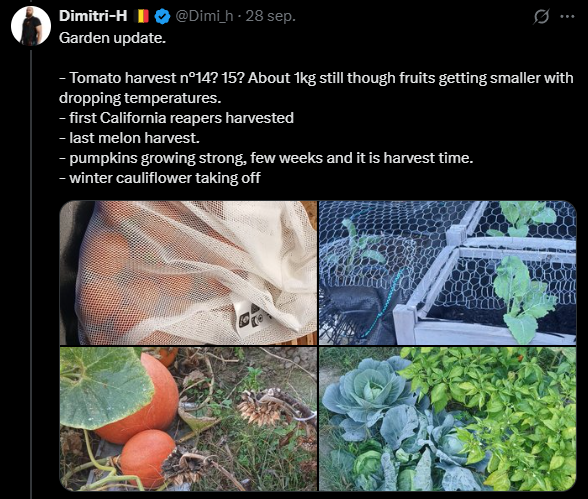Viewport: 588px width, 499px height.
Task: Click the dried sunflower head in the pumpkin photo
Action: click(x=262, y=408)
